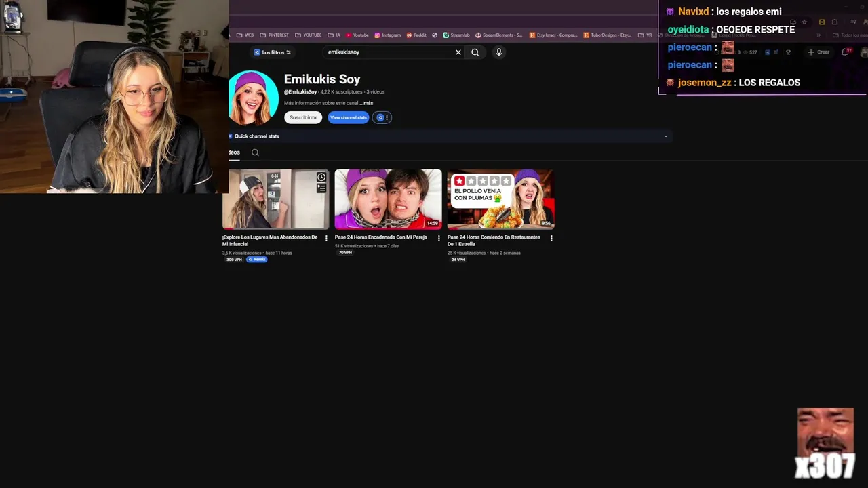Click the 309 VPH badge
The width and height of the screenshot is (868, 488).
[x=234, y=260]
